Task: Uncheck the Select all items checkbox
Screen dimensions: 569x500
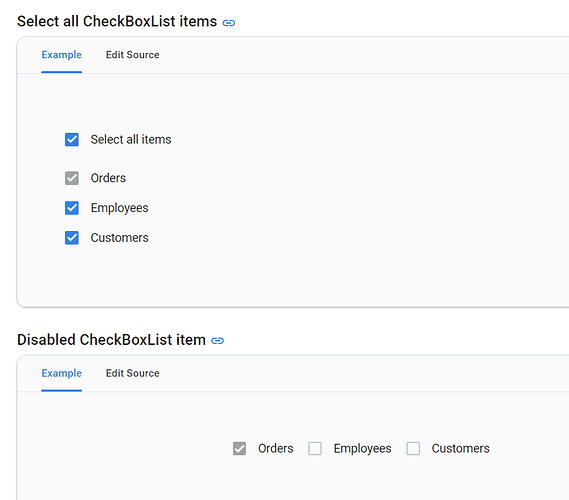Action: pos(72,139)
